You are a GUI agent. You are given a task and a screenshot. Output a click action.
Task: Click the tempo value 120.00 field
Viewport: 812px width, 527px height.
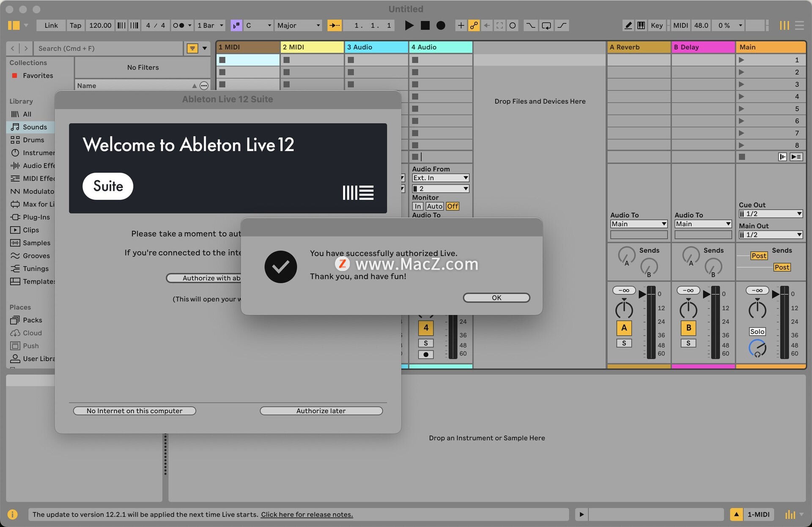point(100,25)
